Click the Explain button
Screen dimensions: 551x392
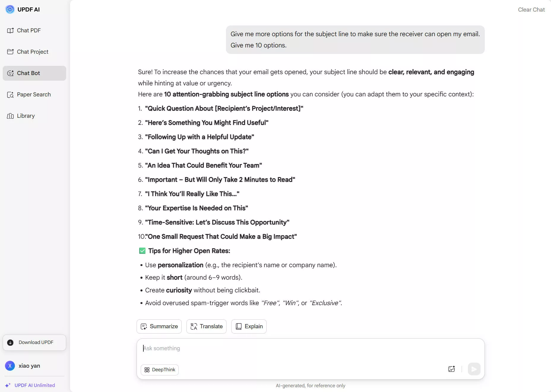pyautogui.click(x=249, y=326)
